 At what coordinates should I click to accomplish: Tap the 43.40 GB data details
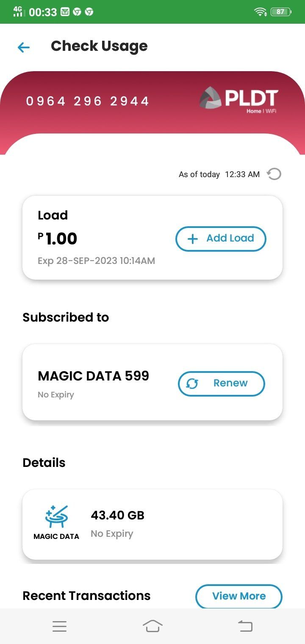coord(118,516)
